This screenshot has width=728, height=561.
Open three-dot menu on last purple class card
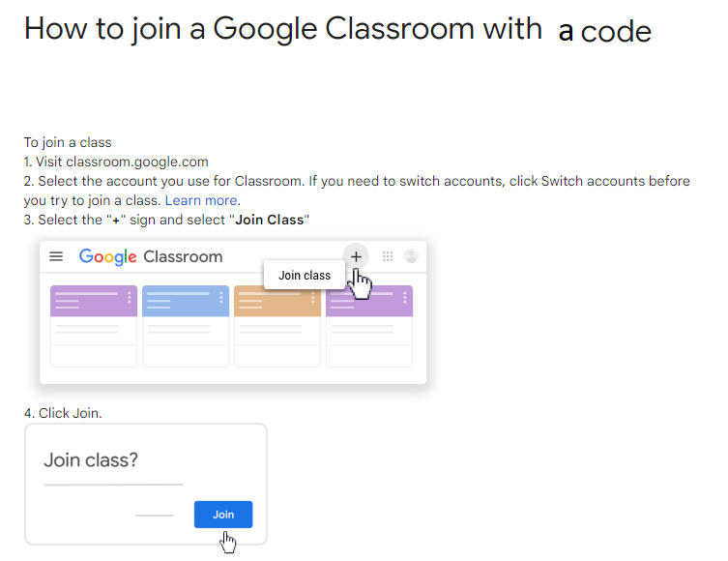click(404, 298)
